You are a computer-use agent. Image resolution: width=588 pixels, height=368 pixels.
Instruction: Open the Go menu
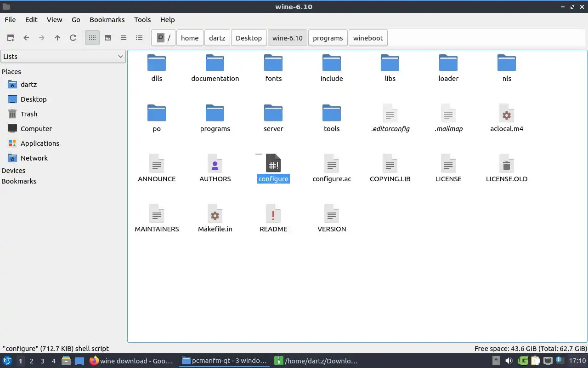coord(76,20)
